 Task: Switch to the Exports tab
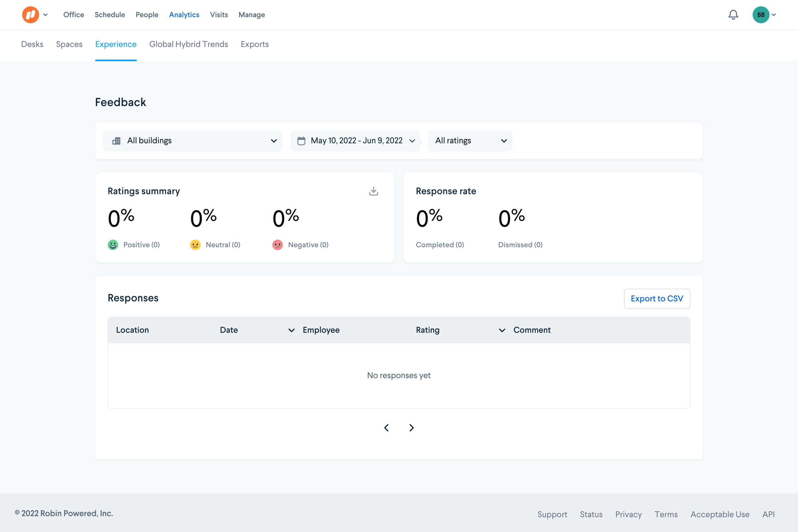click(255, 44)
